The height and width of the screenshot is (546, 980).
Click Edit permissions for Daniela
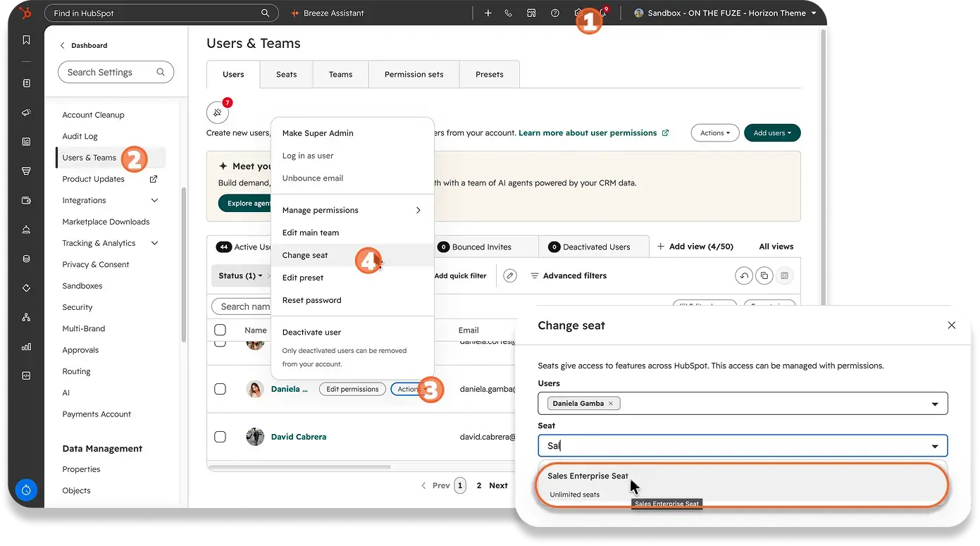pos(353,389)
